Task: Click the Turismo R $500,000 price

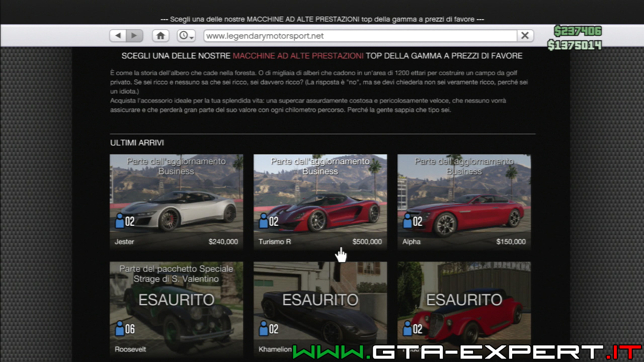Action: click(367, 242)
